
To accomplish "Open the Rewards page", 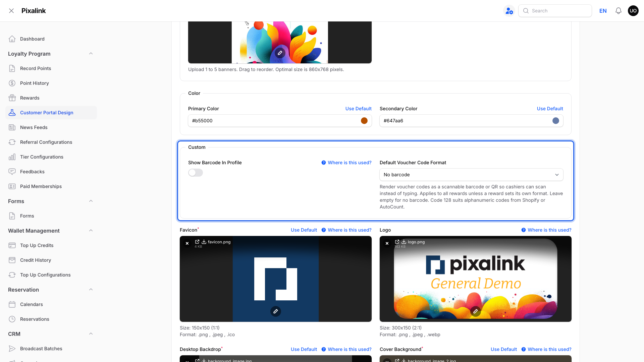I will [x=51, y=98].
